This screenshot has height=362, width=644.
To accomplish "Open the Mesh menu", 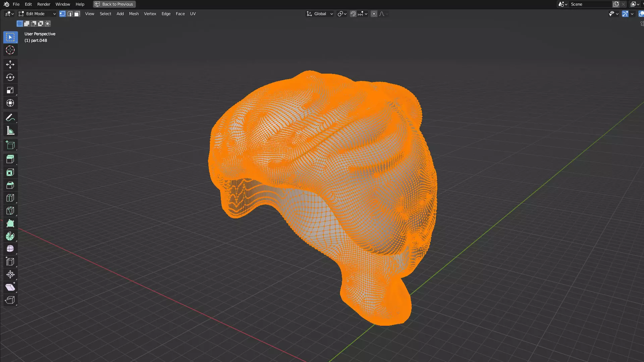I will (x=133, y=14).
